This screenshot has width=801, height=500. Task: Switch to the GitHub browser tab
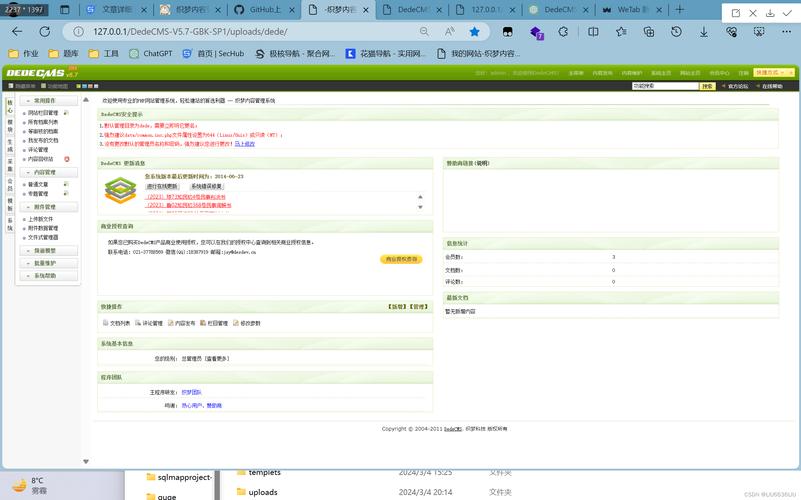265,10
